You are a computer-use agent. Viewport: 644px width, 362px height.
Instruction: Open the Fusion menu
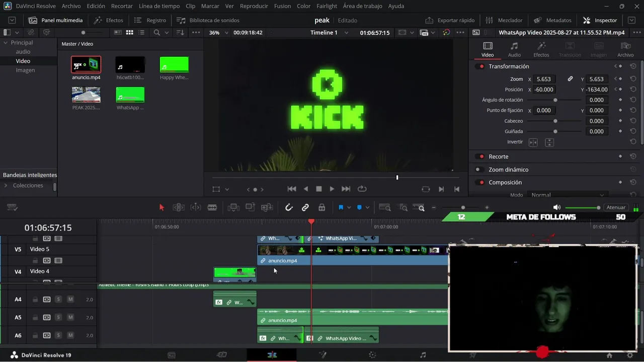[x=282, y=6]
